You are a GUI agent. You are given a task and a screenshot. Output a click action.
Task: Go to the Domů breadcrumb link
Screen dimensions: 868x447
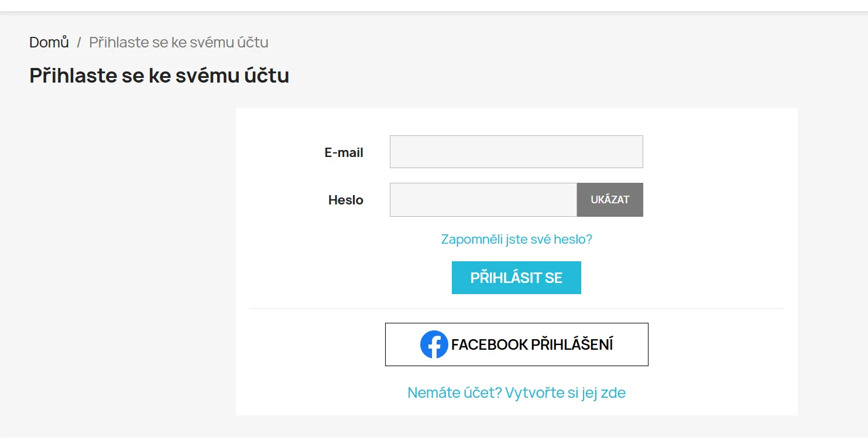tap(49, 42)
